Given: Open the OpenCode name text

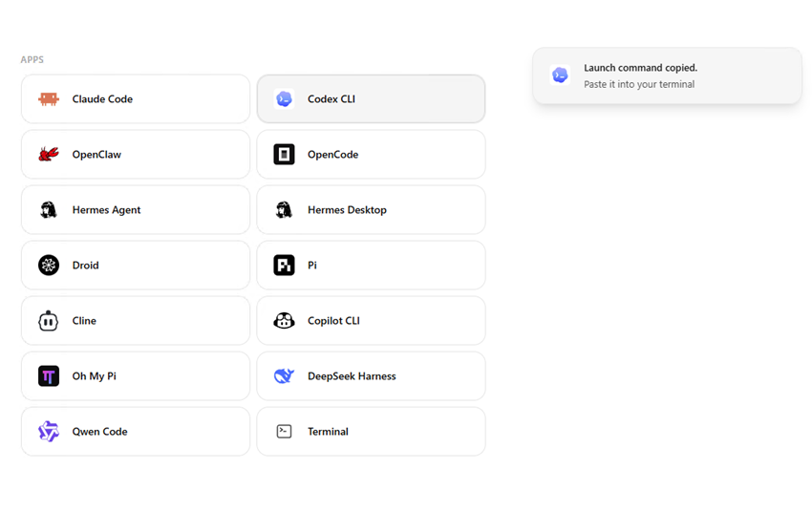Looking at the screenshot, I should pos(333,154).
